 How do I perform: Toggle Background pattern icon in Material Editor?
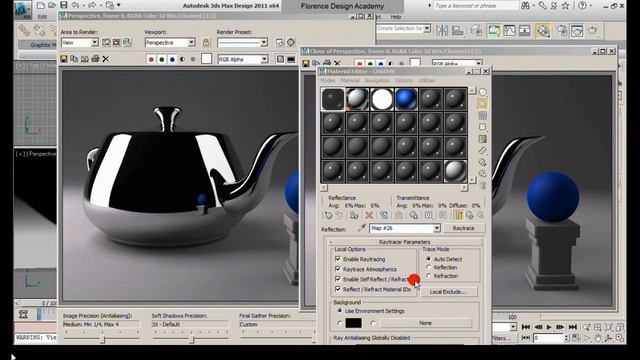(x=482, y=116)
